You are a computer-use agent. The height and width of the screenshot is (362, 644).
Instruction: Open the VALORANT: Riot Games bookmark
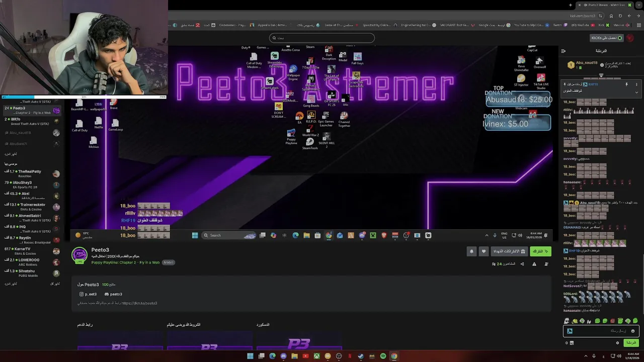click(x=457, y=25)
